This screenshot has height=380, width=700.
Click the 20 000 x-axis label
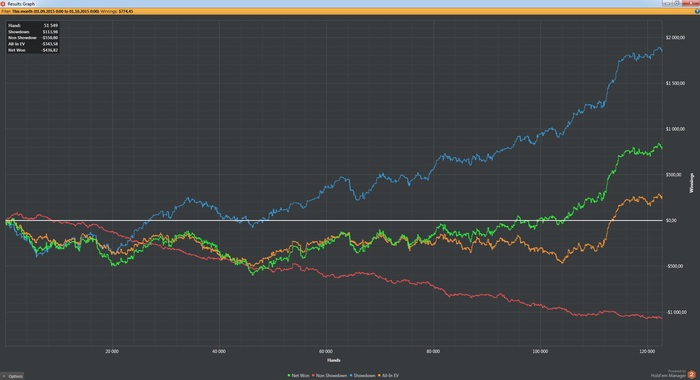[112, 351]
